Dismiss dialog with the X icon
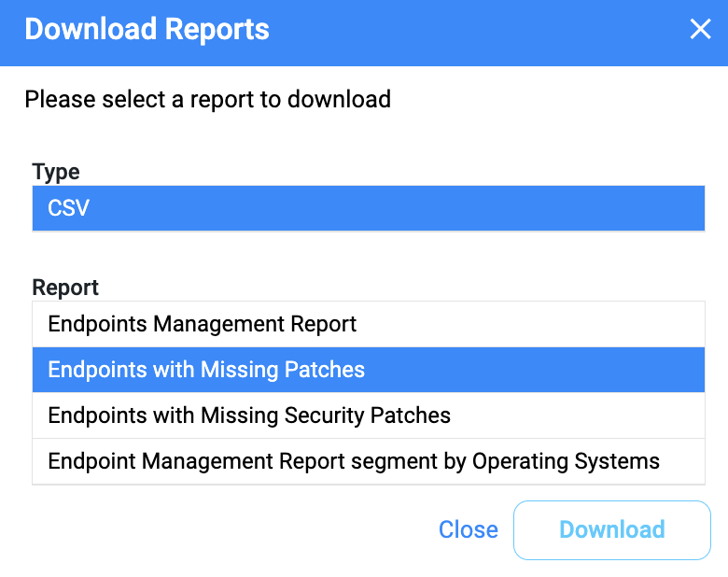This screenshot has height=577, width=728. [700, 29]
